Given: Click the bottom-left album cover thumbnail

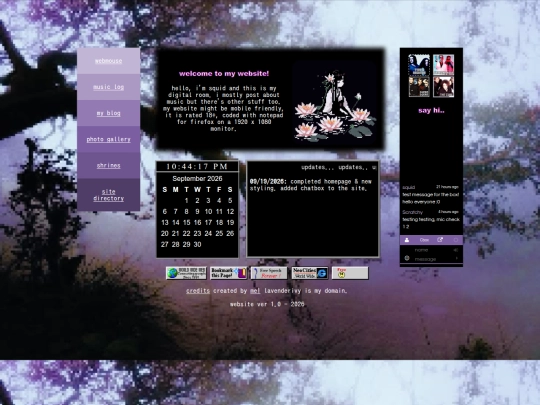Looking at the screenshot, I should (x=419, y=87).
